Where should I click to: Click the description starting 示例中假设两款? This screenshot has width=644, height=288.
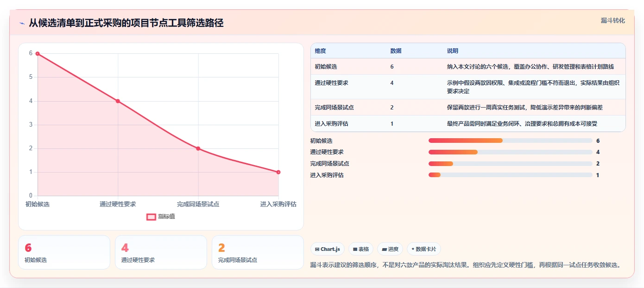point(533,87)
